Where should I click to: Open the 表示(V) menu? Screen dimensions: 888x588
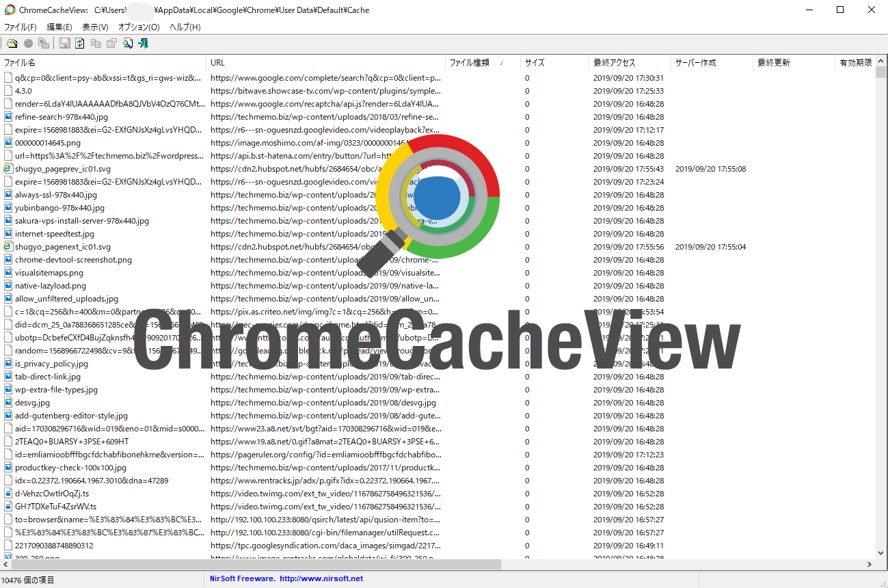[95, 27]
